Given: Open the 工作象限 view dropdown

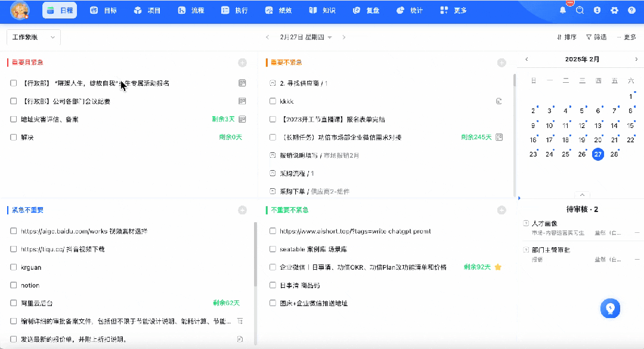Looking at the screenshot, I should (33, 37).
